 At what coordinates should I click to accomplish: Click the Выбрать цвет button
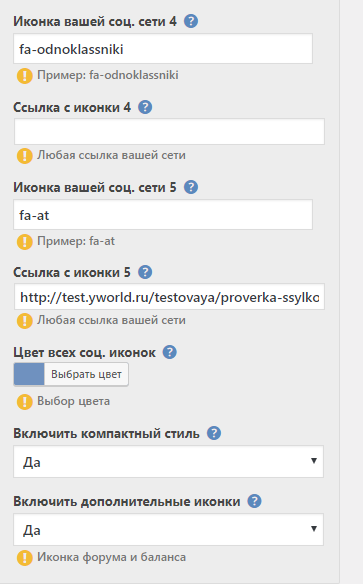(86, 374)
